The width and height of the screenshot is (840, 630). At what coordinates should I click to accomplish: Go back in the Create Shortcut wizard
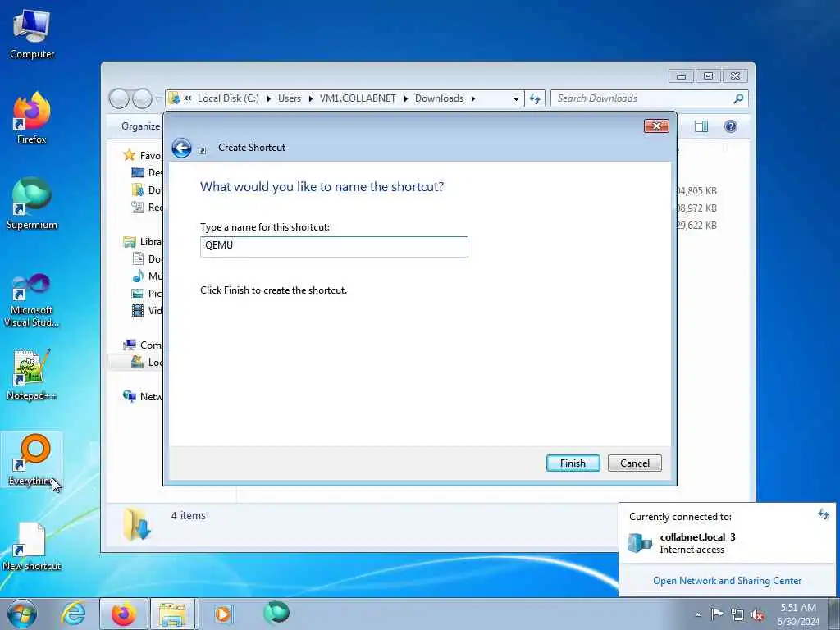click(x=181, y=148)
